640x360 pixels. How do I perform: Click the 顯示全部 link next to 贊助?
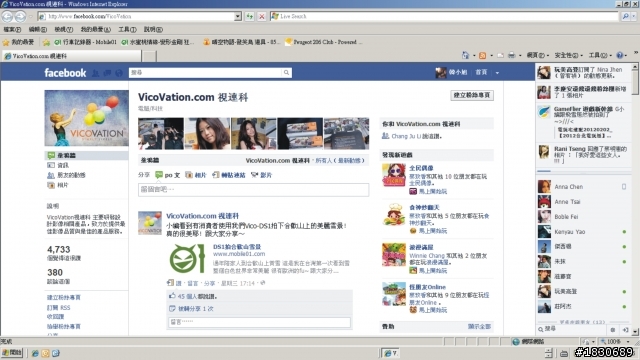point(479,327)
